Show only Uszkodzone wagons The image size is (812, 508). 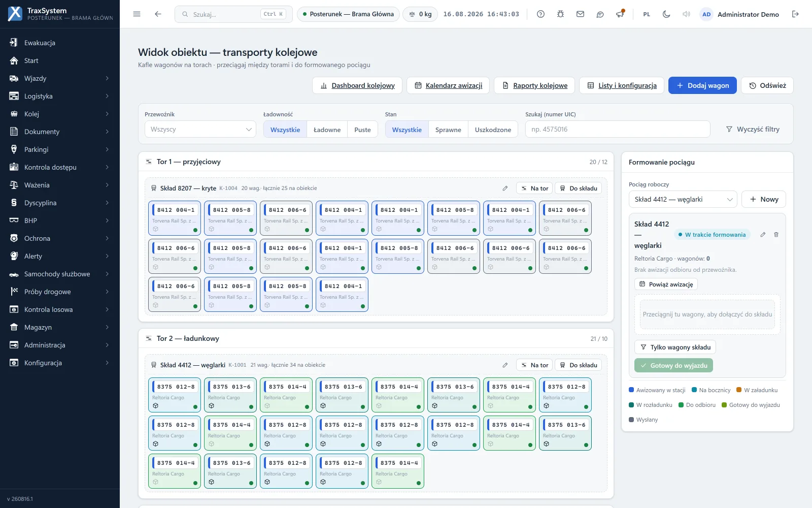(x=493, y=130)
